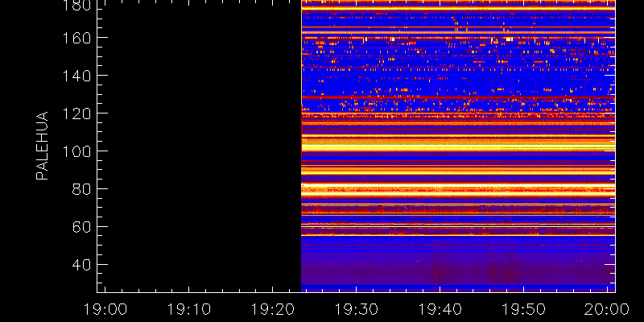644x322 pixels.
Task: Click the 19:10 time label
Action: point(189,309)
